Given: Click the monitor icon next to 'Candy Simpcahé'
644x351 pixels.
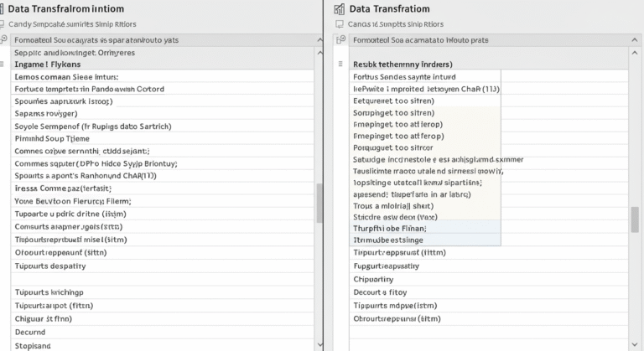Looking at the screenshot, I should click(3, 24).
